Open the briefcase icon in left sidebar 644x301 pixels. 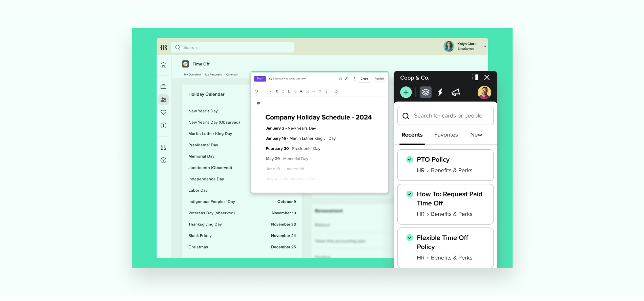(163, 87)
